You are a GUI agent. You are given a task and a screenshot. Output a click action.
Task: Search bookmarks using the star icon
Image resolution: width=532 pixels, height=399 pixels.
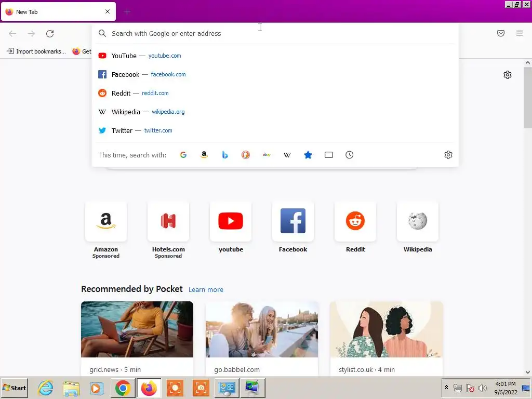coord(308,155)
